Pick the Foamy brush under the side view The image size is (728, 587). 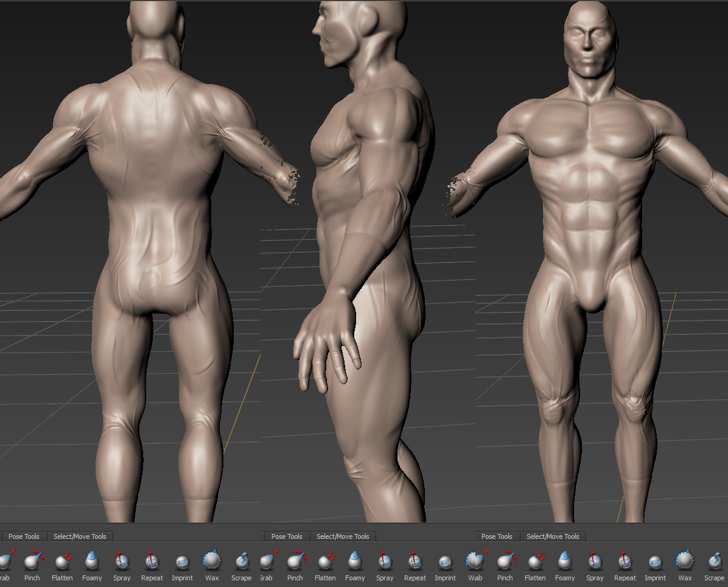pyautogui.click(x=355, y=565)
